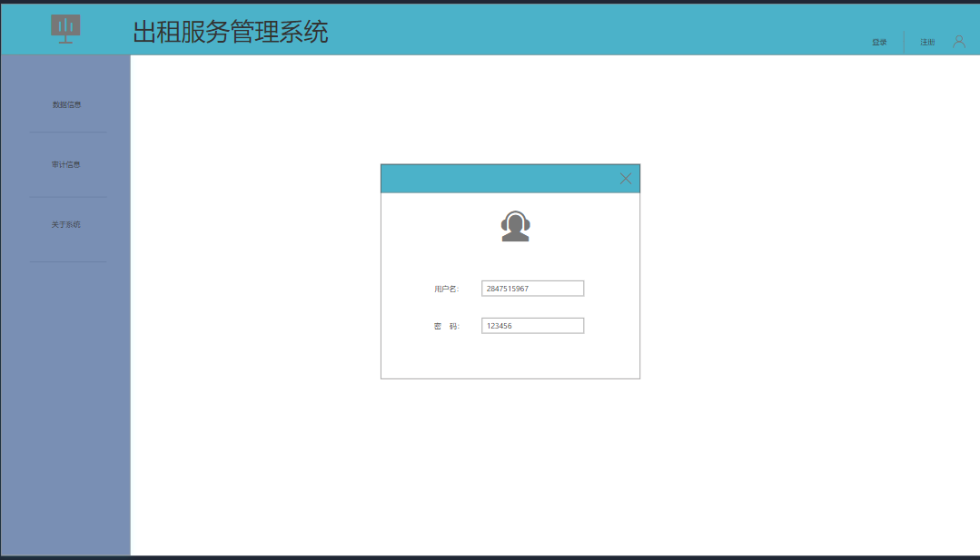The height and width of the screenshot is (560, 980).
Task: Click the 出租服务管理系统 title
Action: (x=231, y=32)
